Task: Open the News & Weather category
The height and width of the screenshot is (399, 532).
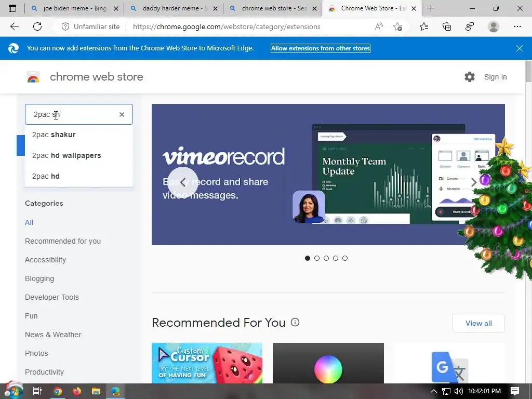Action: point(53,335)
